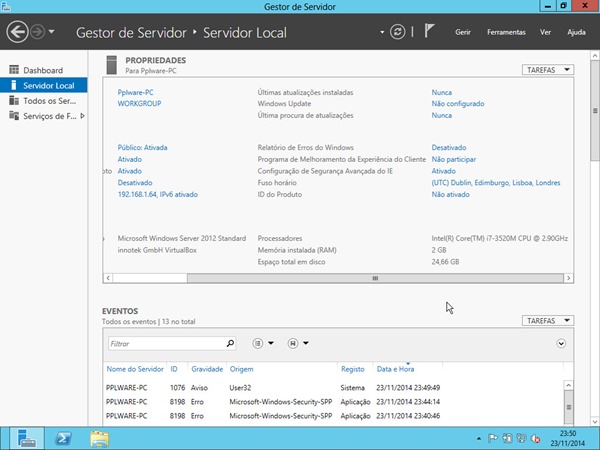600x450 pixels.
Task: Select Todos os Servidores in the sidebar
Action: coord(44,101)
